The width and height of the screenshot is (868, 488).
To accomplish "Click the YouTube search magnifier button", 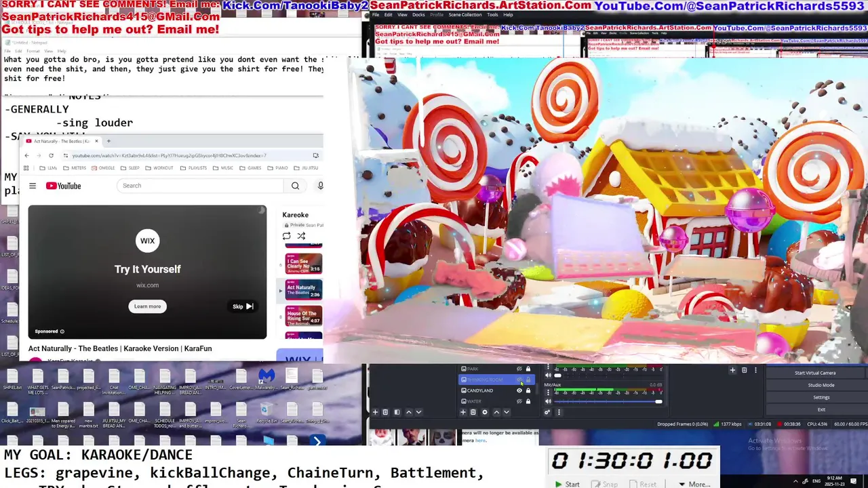I will point(295,186).
